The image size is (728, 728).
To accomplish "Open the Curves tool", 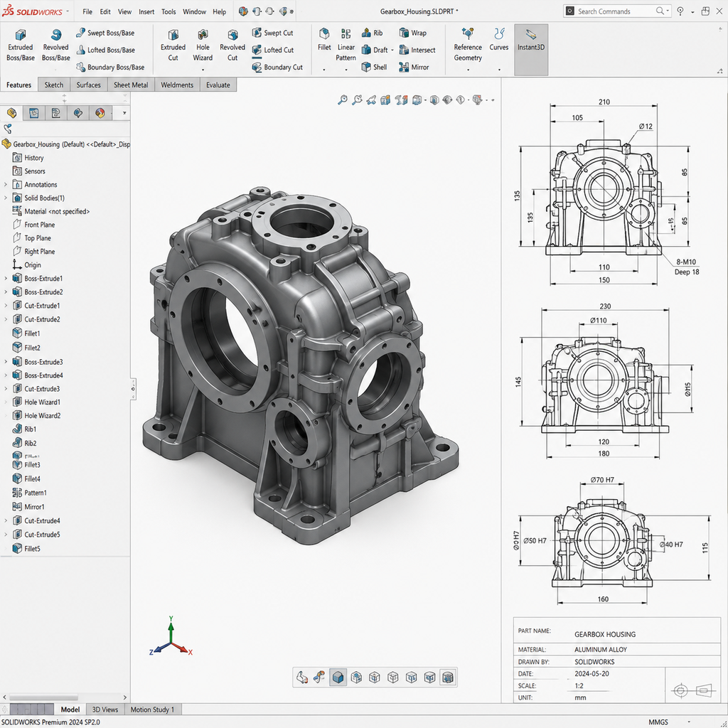I will click(x=498, y=40).
